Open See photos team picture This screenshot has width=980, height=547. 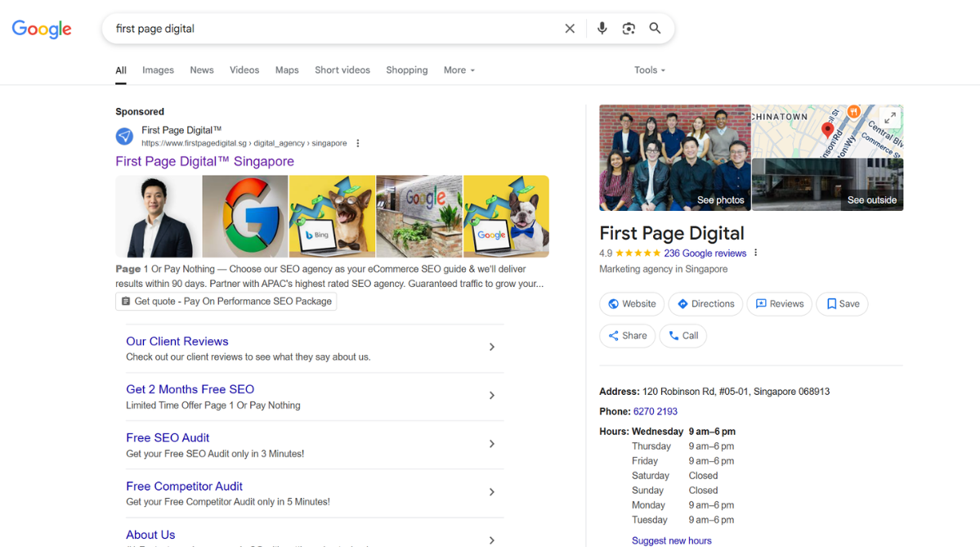[x=675, y=158]
